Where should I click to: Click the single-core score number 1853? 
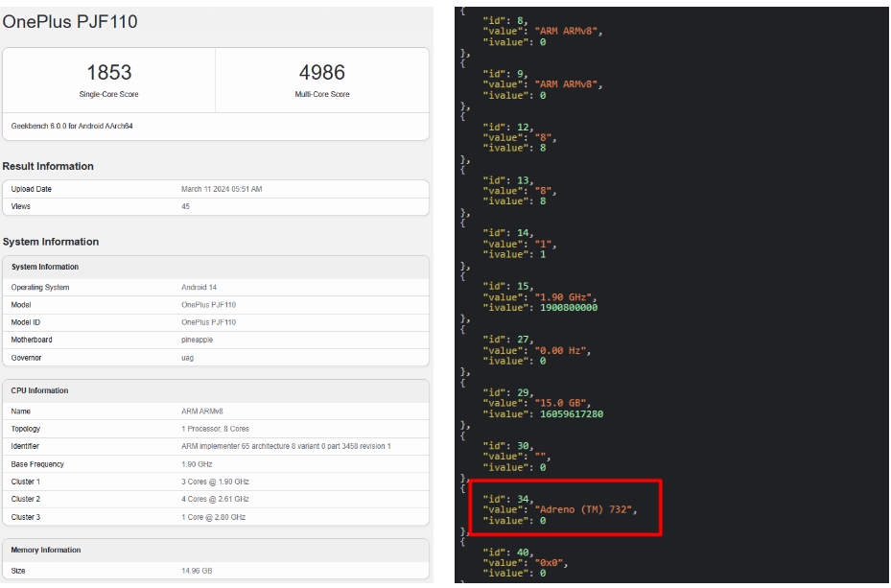[109, 73]
